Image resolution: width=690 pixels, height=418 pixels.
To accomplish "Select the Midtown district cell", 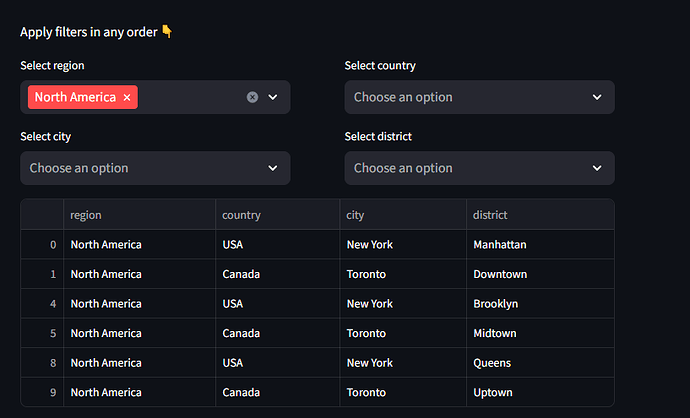I will pyautogui.click(x=495, y=333).
